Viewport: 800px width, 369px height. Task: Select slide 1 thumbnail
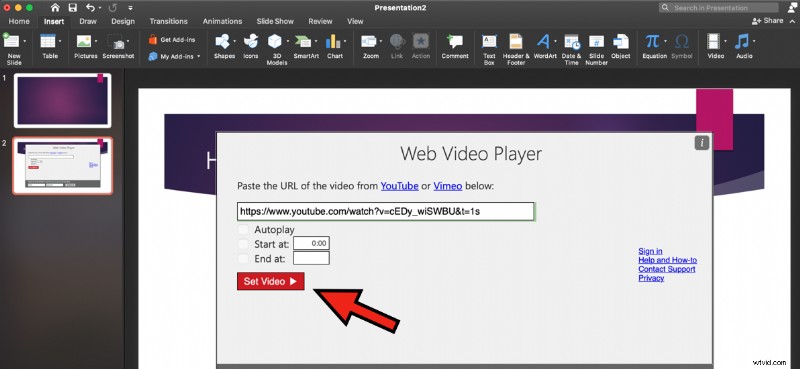click(x=62, y=101)
